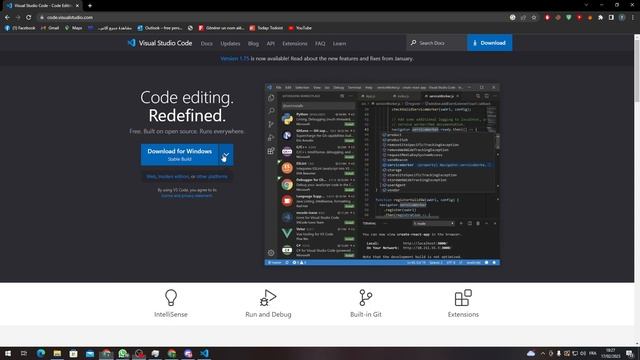Open the Mail app on the taskbar
The height and width of the screenshot is (360, 640).
pos(90,353)
